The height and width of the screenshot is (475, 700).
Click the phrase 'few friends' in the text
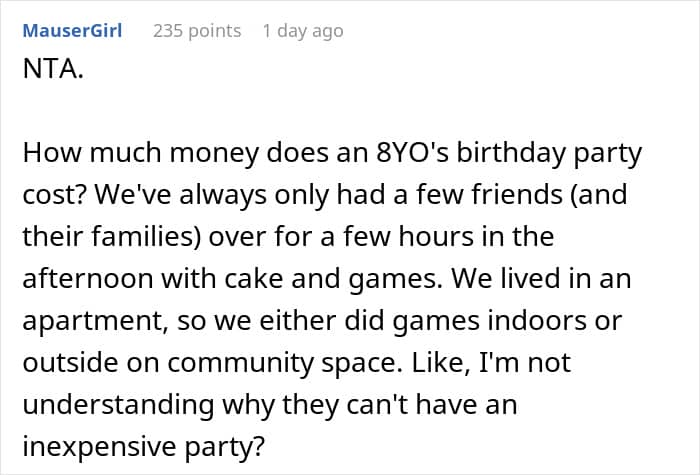(489, 195)
